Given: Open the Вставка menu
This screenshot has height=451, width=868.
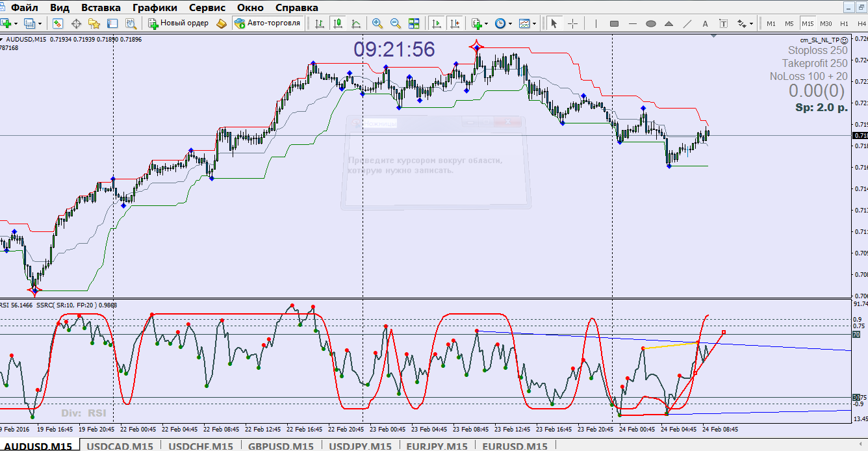Looking at the screenshot, I should (x=101, y=8).
